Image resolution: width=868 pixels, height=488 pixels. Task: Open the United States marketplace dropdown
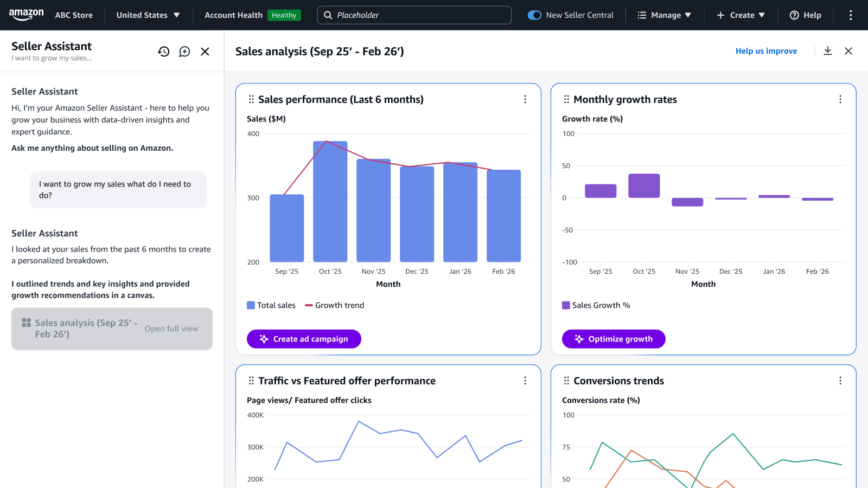pos(148,15)
